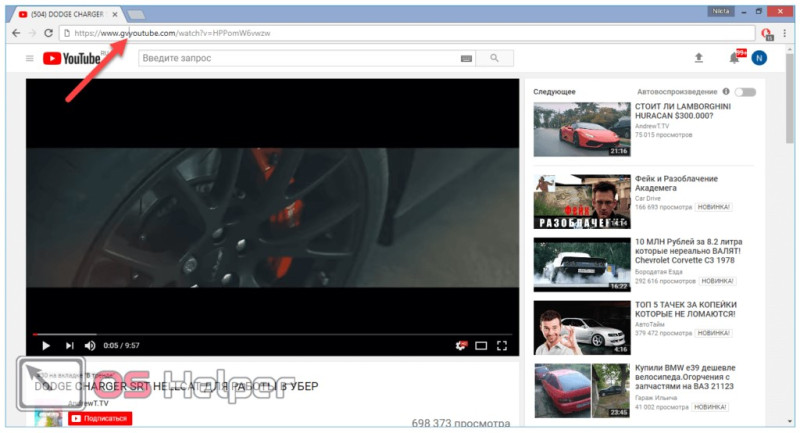Screen dimensions: 800x433
Task: Open the Chevrolet Corvette C3 thumbnail
Action: click(582, 265)
